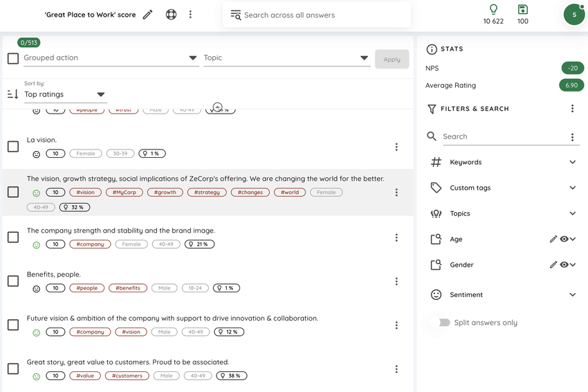588x392 pixels.
Task: Edit the Age filter pencil icon
Action: click(553, 239)
